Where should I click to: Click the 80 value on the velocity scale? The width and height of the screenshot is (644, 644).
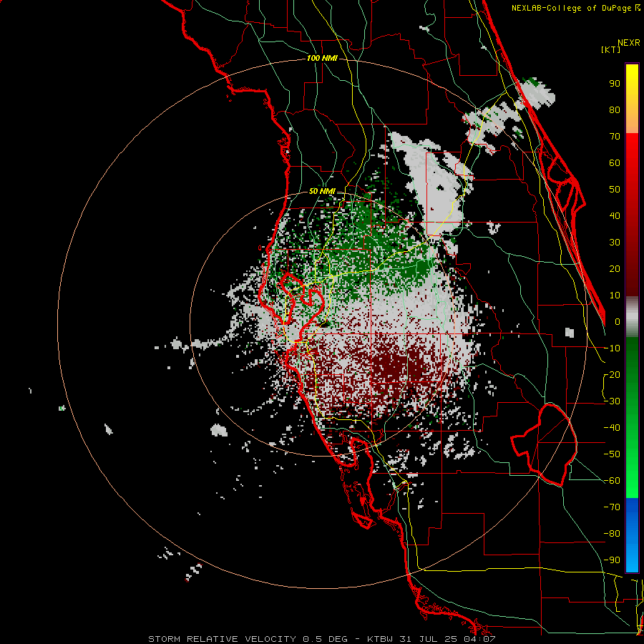(x=615, y=109)
